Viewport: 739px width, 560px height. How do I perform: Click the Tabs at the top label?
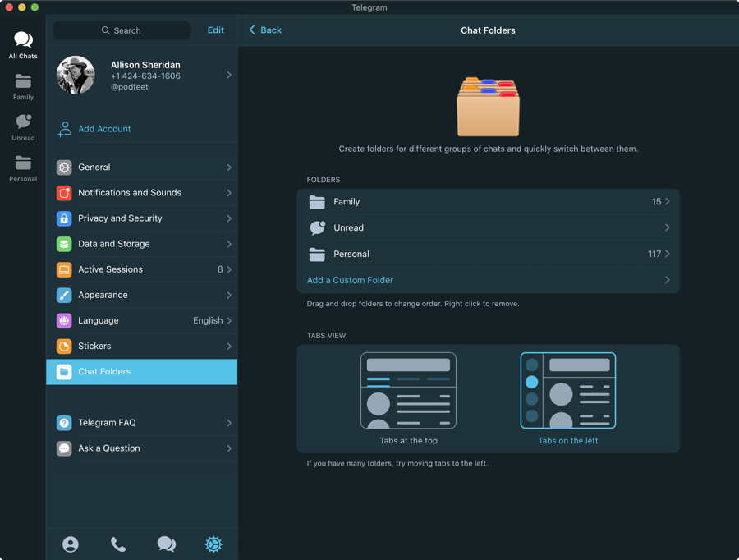click(409, 441)
